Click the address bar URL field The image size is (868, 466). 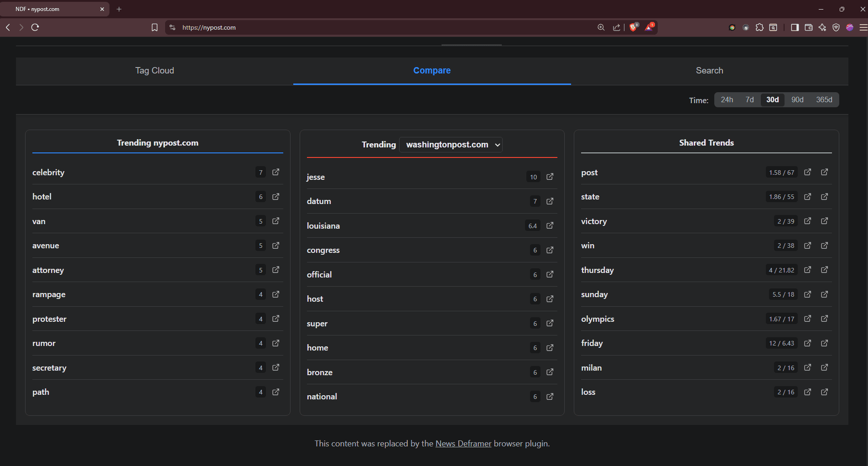coord(365,27)
